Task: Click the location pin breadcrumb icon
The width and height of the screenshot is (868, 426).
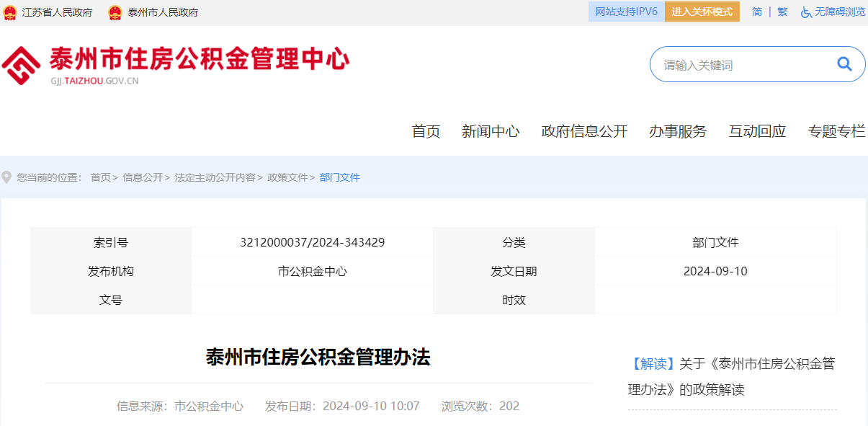Action: coord(7,177)
